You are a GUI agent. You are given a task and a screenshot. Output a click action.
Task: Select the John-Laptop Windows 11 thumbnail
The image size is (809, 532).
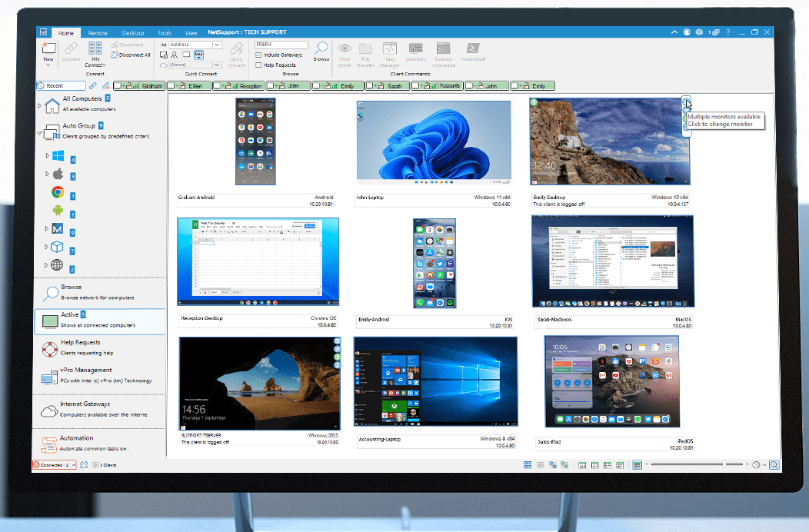pos(434,144)
